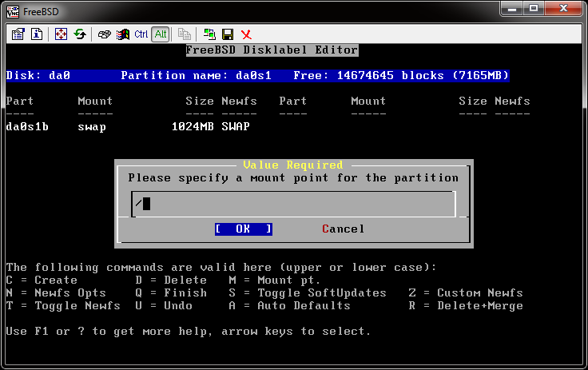Maximize the FreeBSD VNC window
Image resolution: width=588 pixels, height=370 pixels.
534,9
